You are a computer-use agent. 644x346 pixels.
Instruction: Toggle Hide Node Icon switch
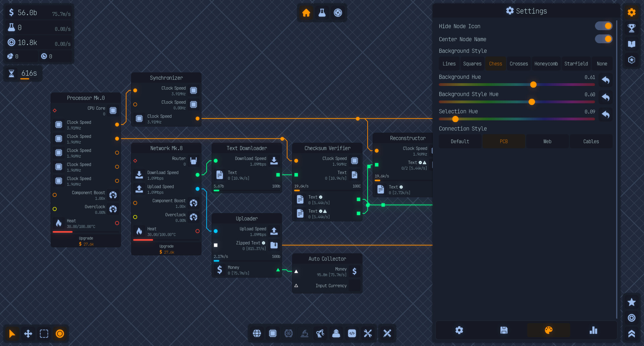pos(603,26)
